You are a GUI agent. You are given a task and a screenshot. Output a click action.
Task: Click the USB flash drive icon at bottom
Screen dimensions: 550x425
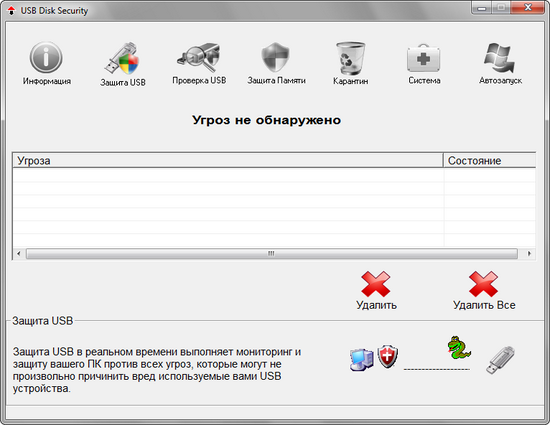[500, 360]
